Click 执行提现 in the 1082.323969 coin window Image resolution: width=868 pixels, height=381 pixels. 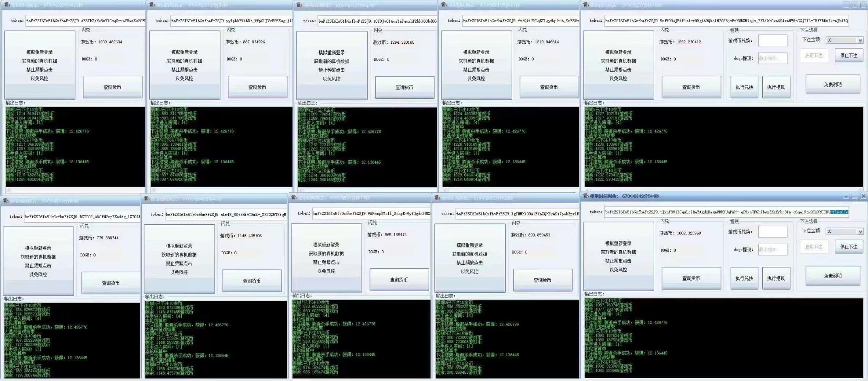[x=776, y=278]
